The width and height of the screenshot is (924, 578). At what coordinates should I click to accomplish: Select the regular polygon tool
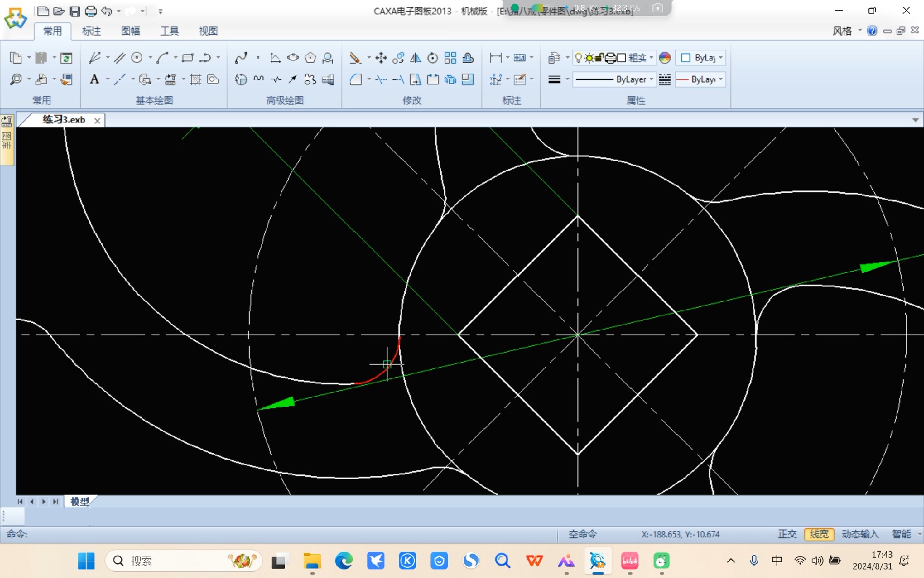310,57
